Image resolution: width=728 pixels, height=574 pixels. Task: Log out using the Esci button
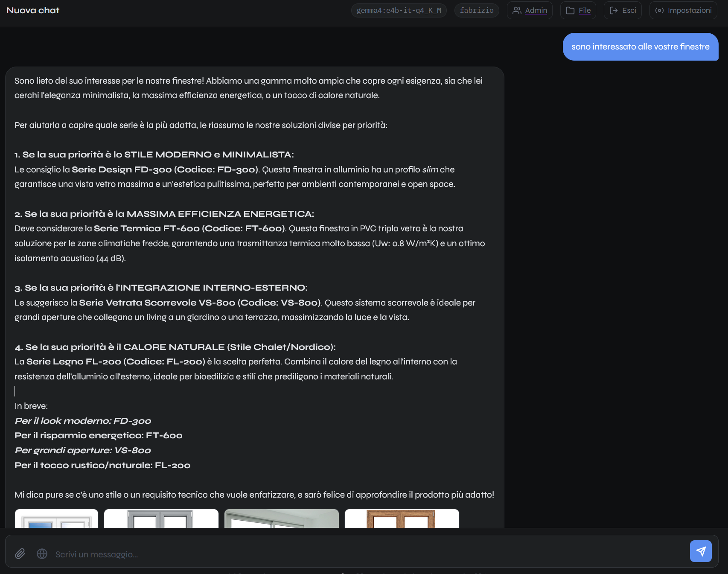pos(623,10)
